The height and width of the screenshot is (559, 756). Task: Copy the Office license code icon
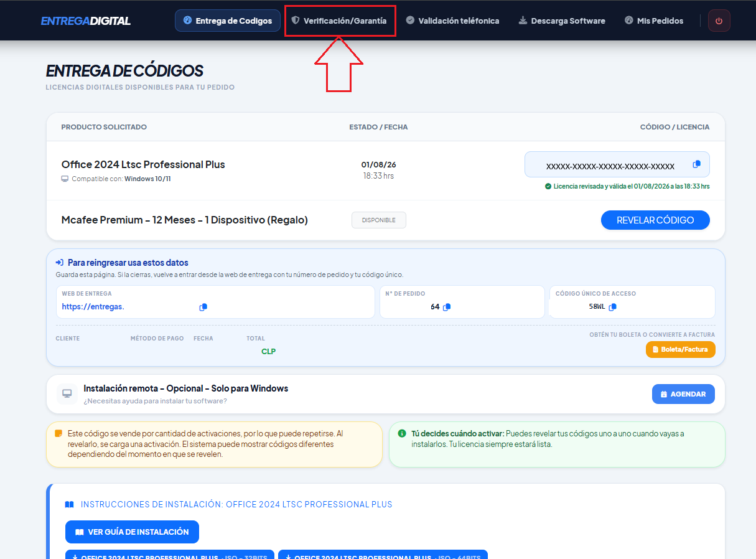click(x=697, y=164)
